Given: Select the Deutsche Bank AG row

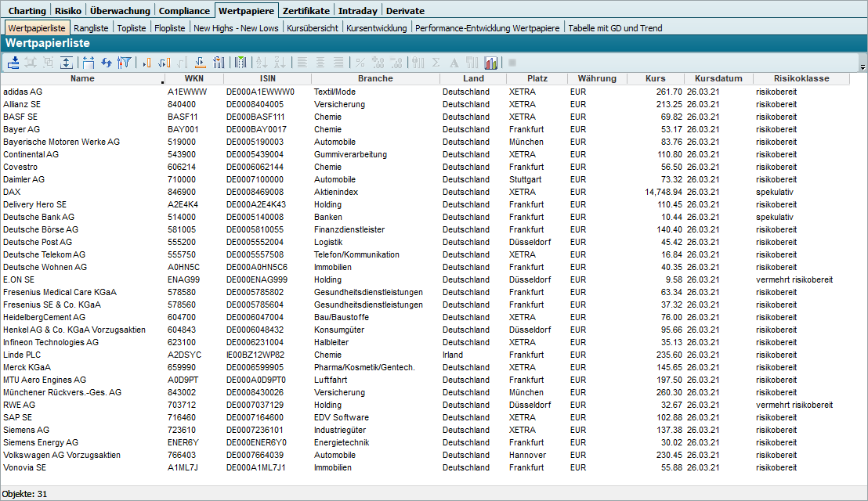Looking at the screenshot, I should [x=39, y=217].
